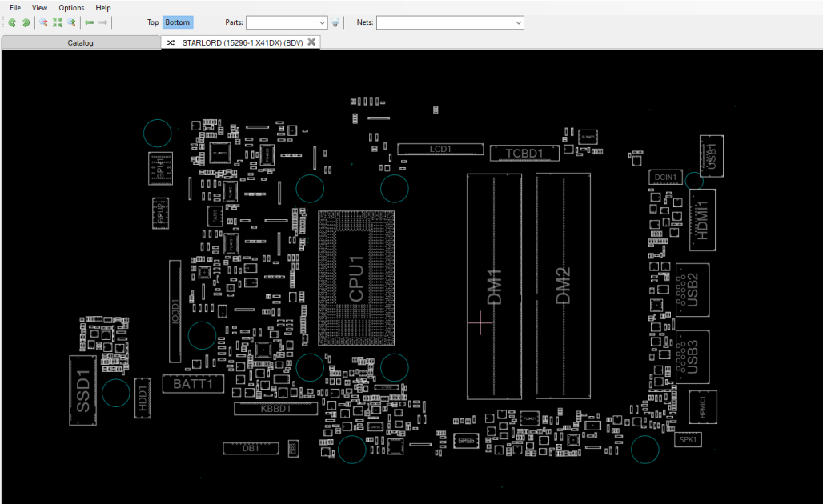Viewport: 823px width, 504px height.
Task: Switch to the Catalog tab
Action: click(80, 42)
